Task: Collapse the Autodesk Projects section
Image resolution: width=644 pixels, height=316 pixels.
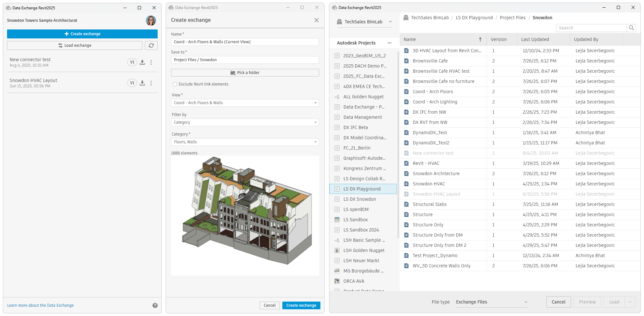Action: (389, 43)
